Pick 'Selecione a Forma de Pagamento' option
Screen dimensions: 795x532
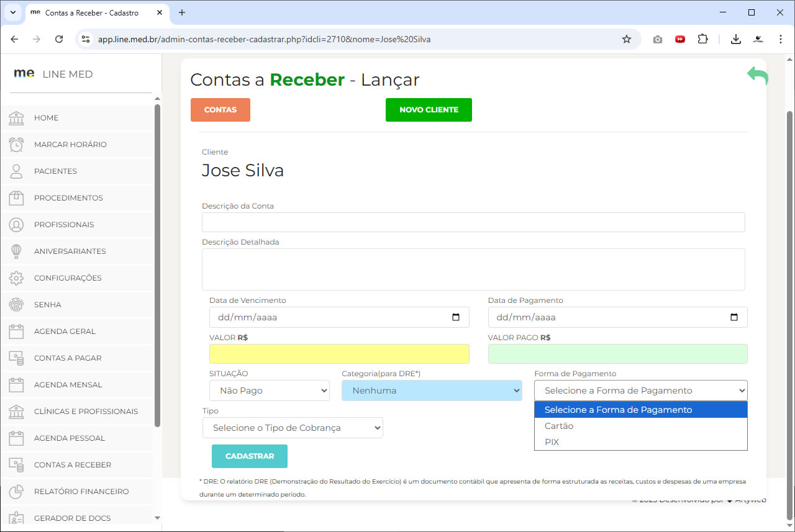coord(641,410)
